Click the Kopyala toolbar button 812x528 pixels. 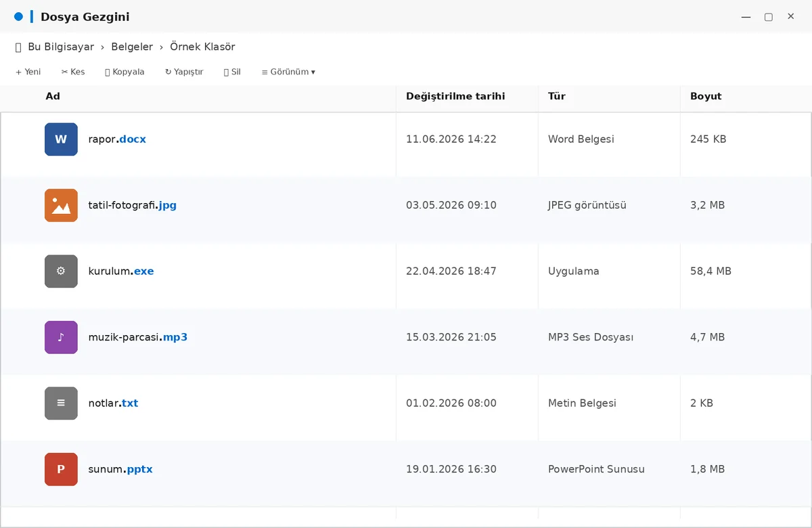pos(125,72)
